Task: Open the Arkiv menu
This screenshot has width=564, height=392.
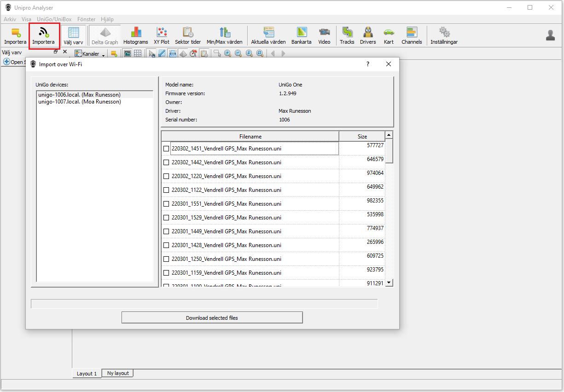Action: (10, 19)
